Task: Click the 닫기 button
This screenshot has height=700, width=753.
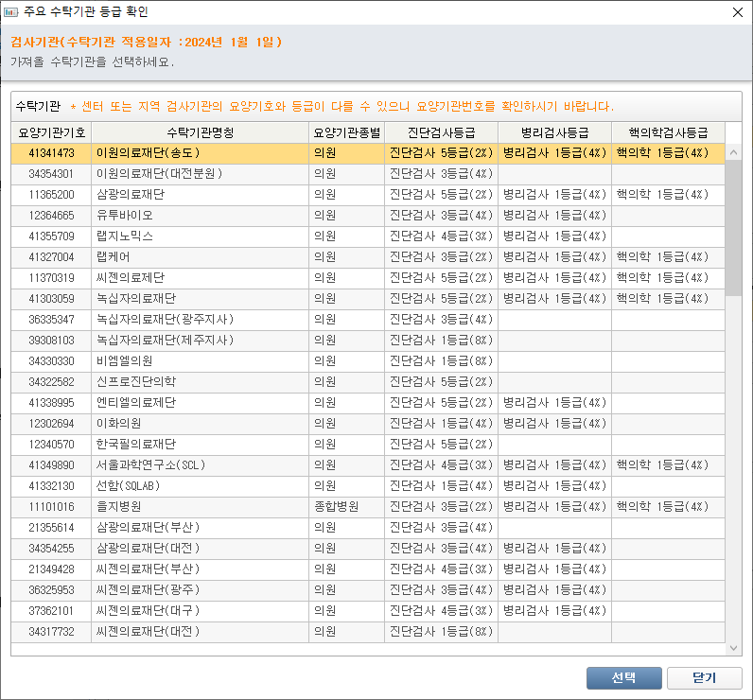Action: pos(704,678)
